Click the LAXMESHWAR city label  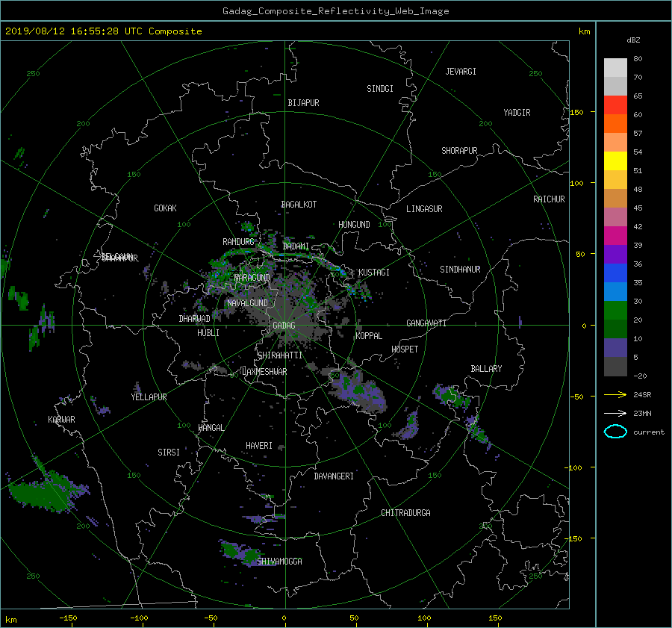click(x=264, y=372)
